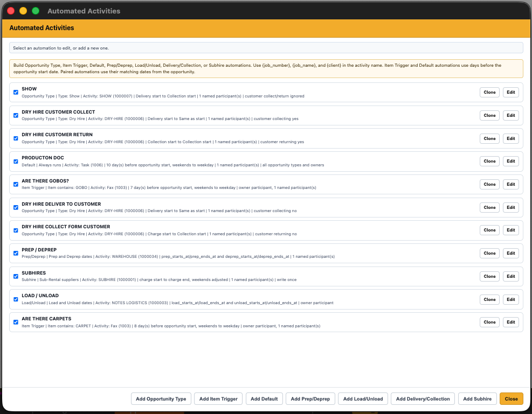This screenshot has width=532, height=414.
Task: Clone the SUBHIRES automation
Action: [x=489, y=276]
